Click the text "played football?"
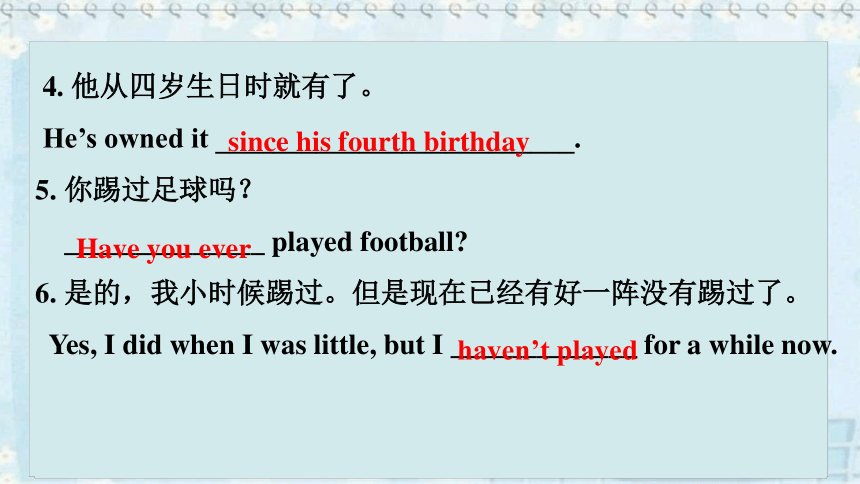Image resolution: width=860 pixels, height=484 pixels. tap(369, 243)
